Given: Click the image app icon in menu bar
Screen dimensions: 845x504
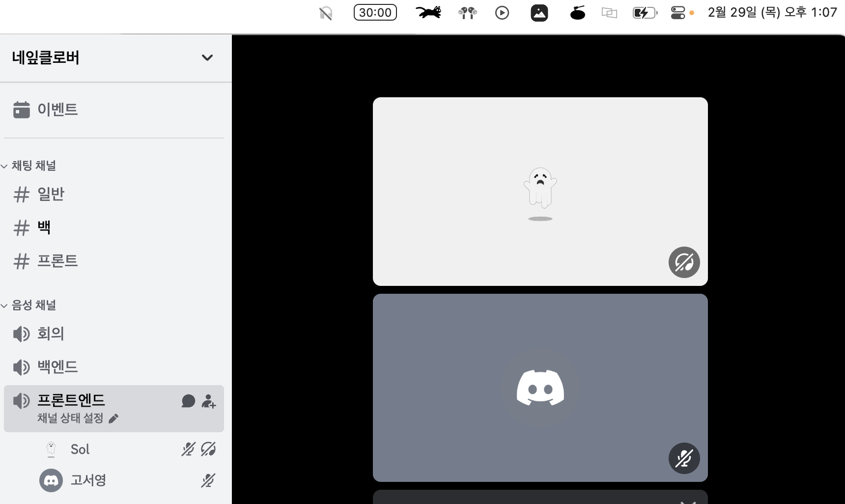Looking at the screenshot, I should [x=539, y=13].
